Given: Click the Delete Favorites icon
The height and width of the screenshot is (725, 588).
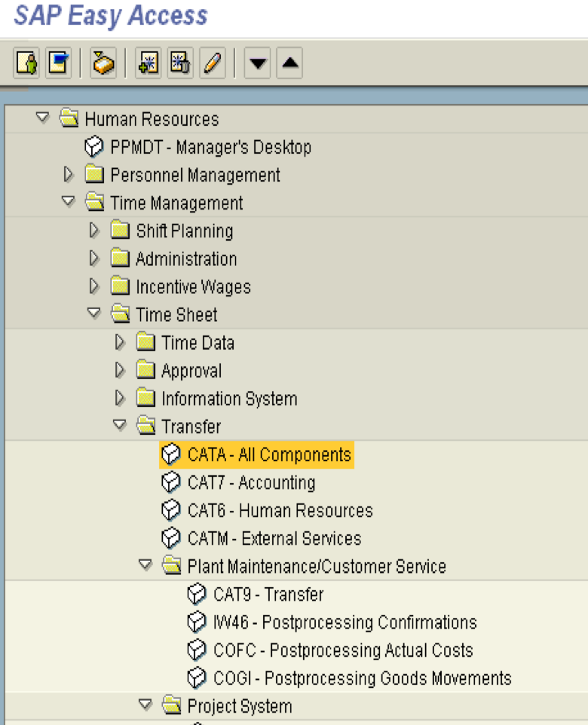Looking at the screenshot, I should tap(179, 63).
